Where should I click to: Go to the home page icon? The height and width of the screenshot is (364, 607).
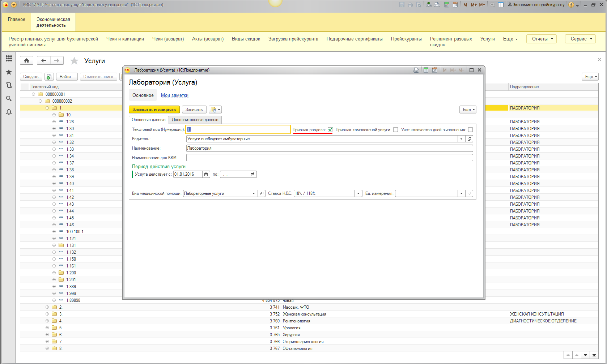[26, 61]
